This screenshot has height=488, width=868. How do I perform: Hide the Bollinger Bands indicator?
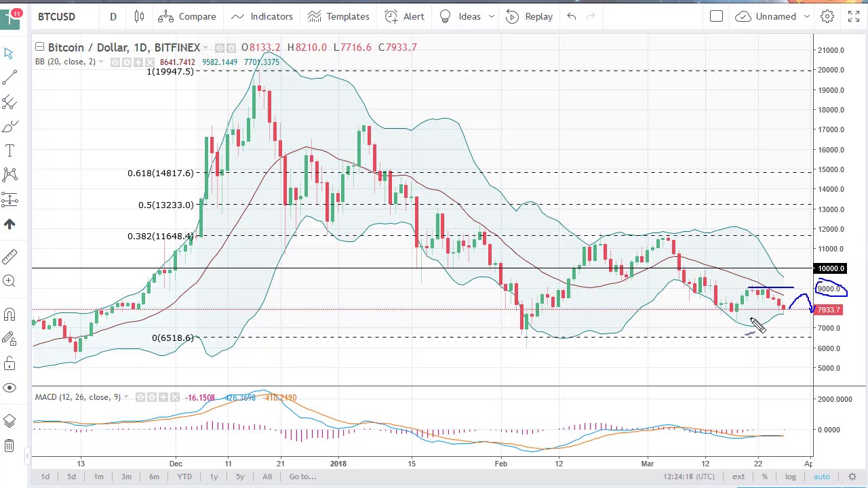pos(115,62)
